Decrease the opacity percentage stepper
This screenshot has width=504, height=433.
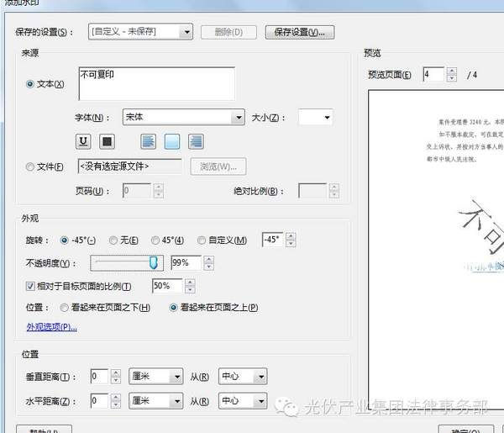click(209, 267)
